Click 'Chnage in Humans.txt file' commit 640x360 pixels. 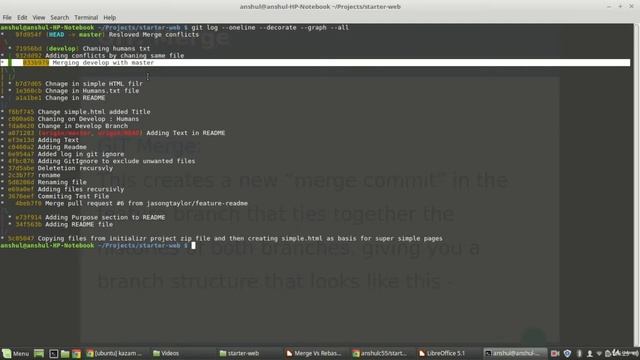tap(92, 91)
